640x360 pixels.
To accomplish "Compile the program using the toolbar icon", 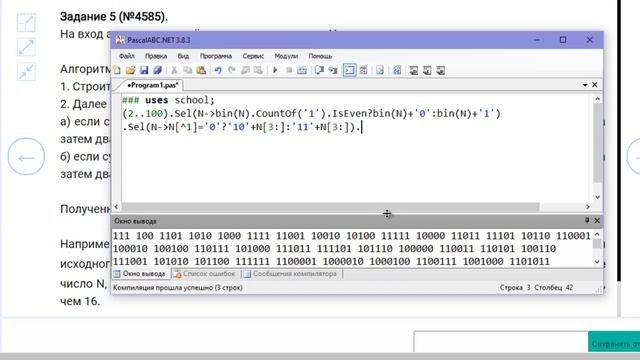I will (x=302, y=70).
